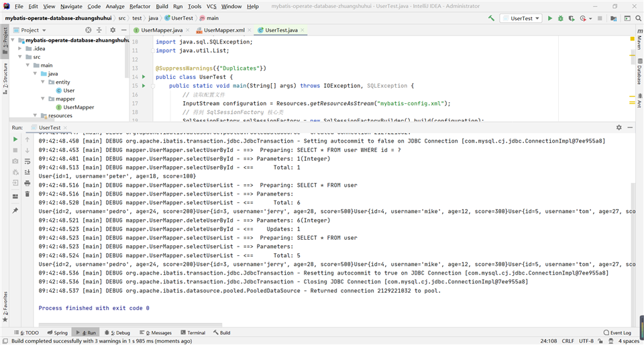Collapse the mapper package
644x345 pixels.
point(43,98)
